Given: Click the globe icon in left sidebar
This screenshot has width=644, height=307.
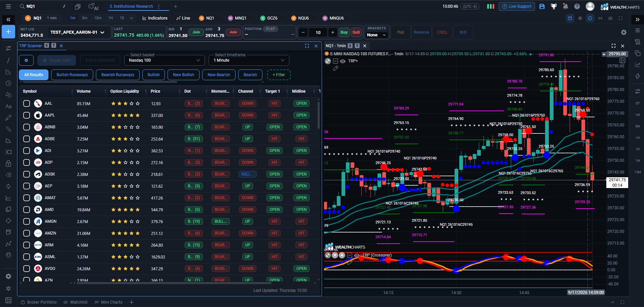Looking at the screenshot, I should coord(8,255).
